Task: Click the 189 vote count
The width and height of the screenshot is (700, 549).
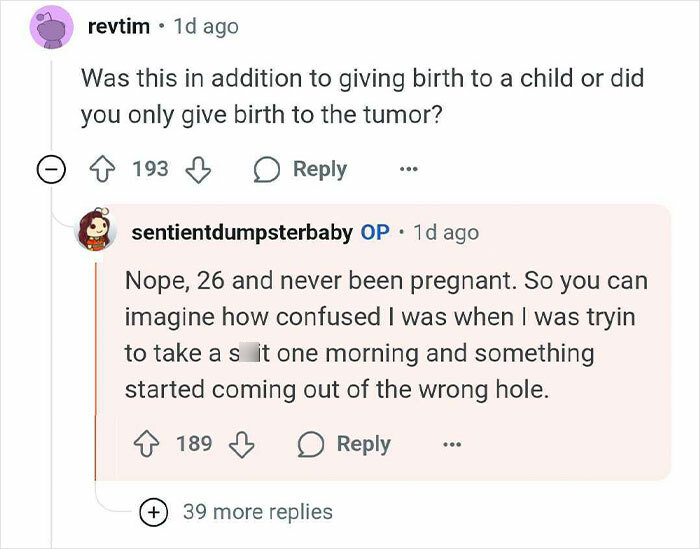Action: [195, 442]
